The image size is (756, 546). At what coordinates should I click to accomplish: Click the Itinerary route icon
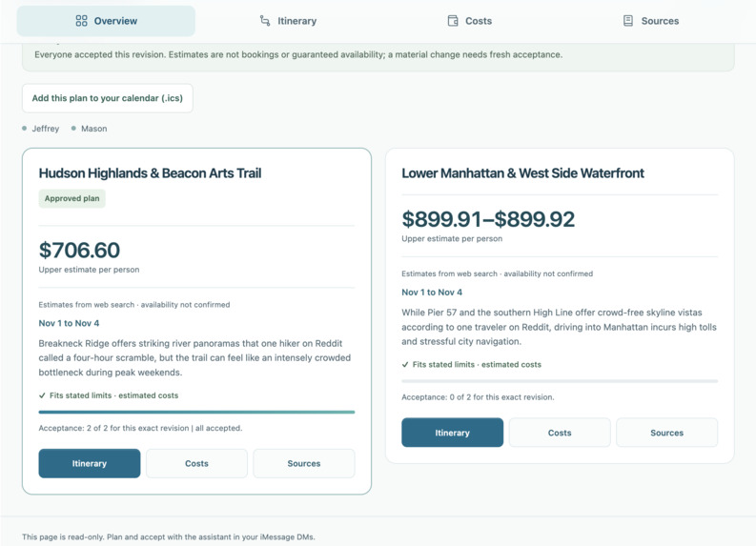(265, 21)
